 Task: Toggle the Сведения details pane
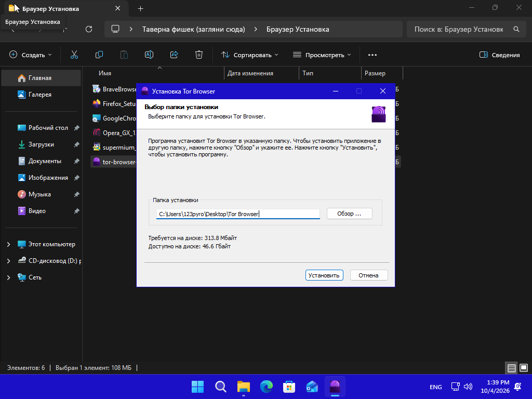pos(499,55)
